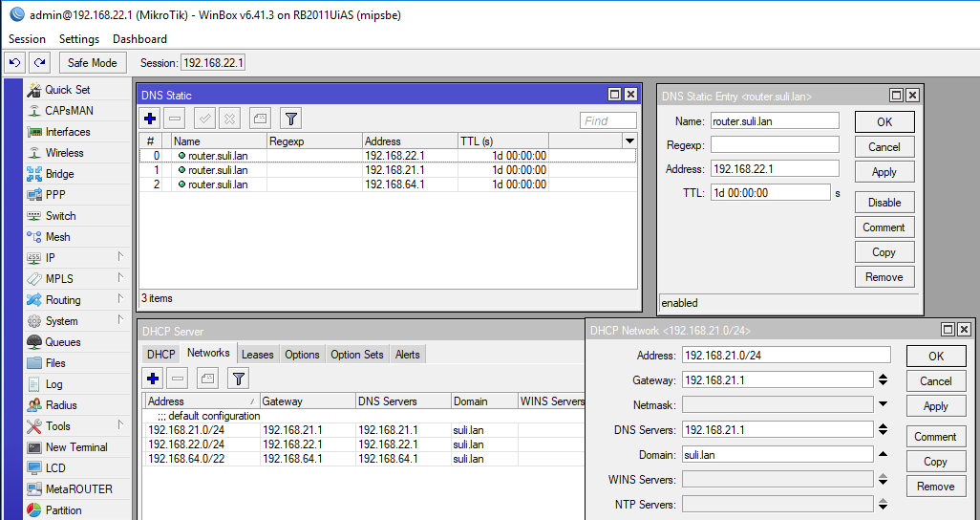Click the undo arrow in the main toolbar

point(14,62)
